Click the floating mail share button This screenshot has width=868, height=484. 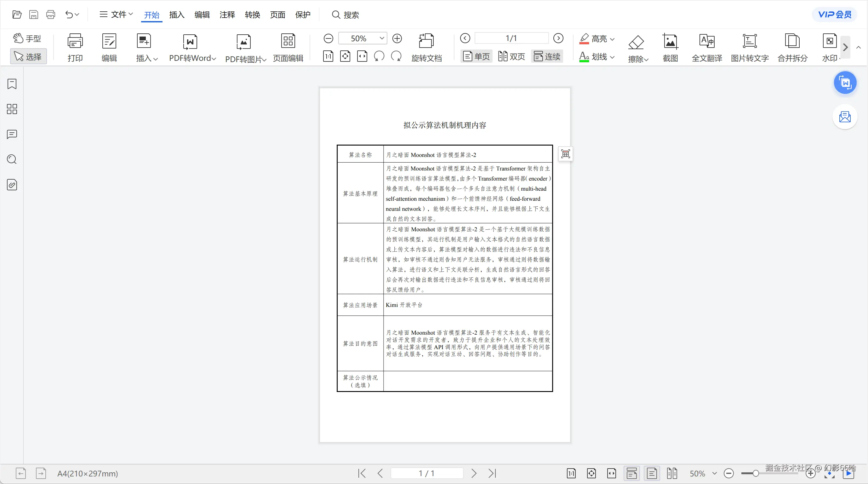[845, 117]
